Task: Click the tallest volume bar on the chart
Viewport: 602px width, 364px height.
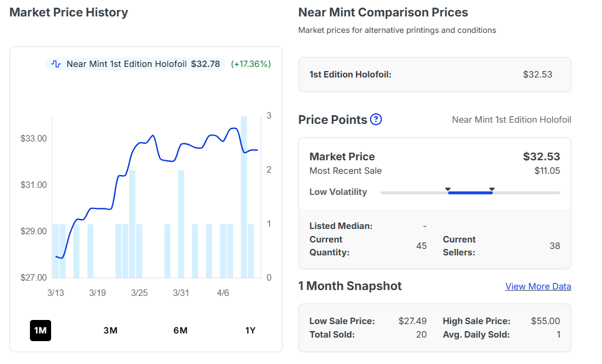Action: pos(244,197)
